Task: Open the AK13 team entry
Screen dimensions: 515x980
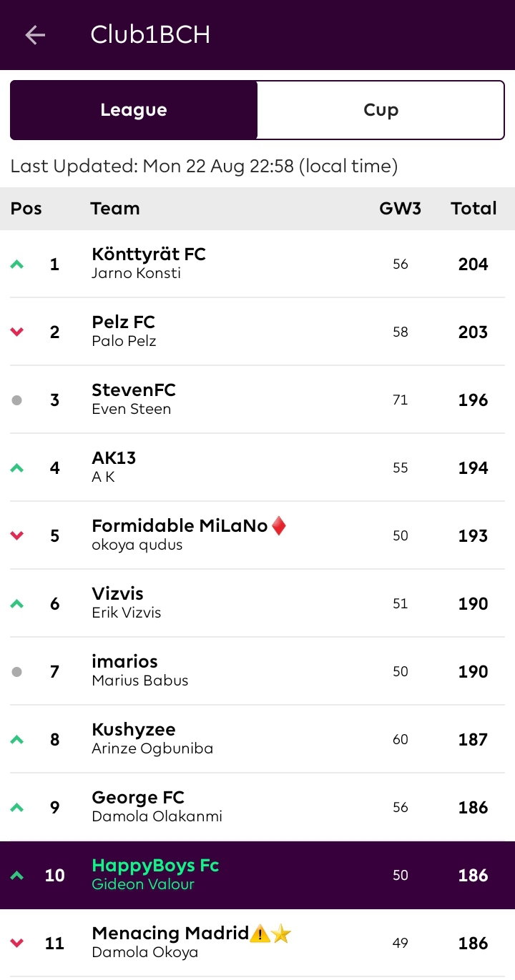Action: [257, 467]
